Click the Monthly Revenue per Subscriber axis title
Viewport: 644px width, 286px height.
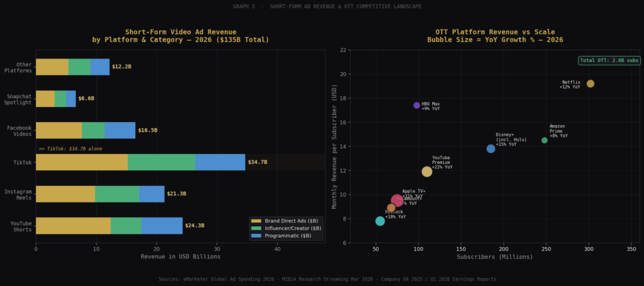pyautogui.click(x=335, y=146)
